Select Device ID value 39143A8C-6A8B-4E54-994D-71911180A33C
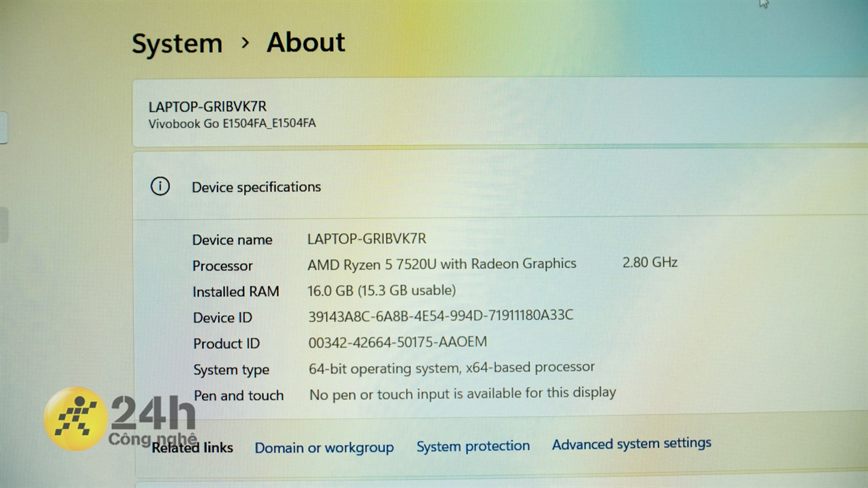The image size is (868, 488). [441, 315]
